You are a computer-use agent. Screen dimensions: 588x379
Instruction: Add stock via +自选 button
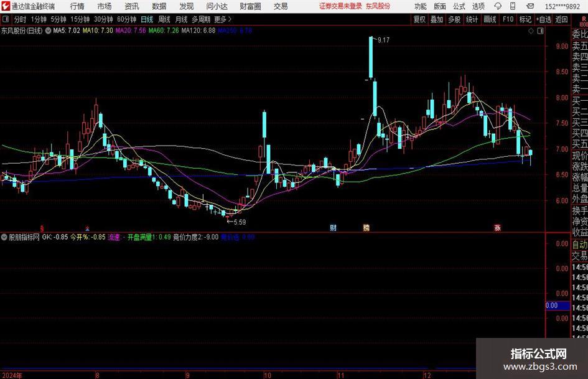(x=544, y=19)
